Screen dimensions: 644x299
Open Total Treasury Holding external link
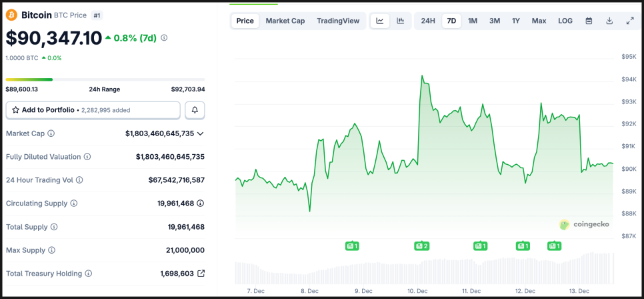201,274
